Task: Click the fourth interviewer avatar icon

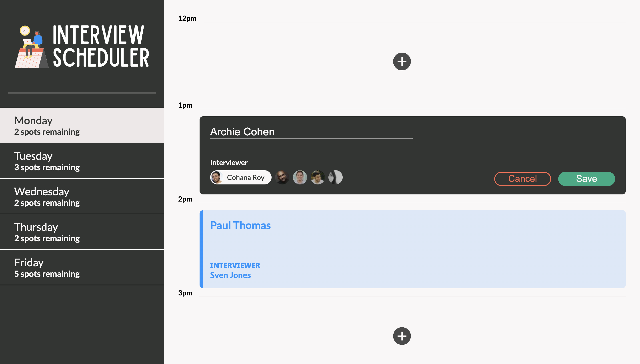Action: [317, 177]
